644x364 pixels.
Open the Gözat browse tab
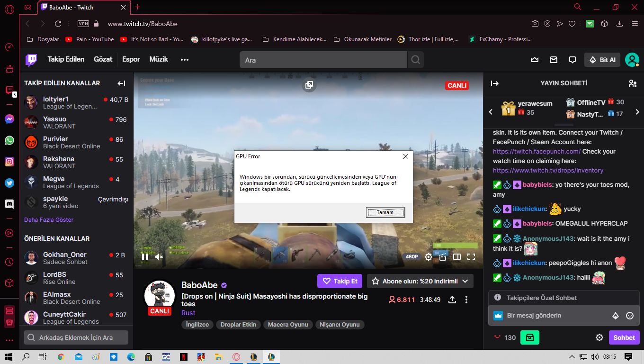pyautogui.click(x=103, y=59)
